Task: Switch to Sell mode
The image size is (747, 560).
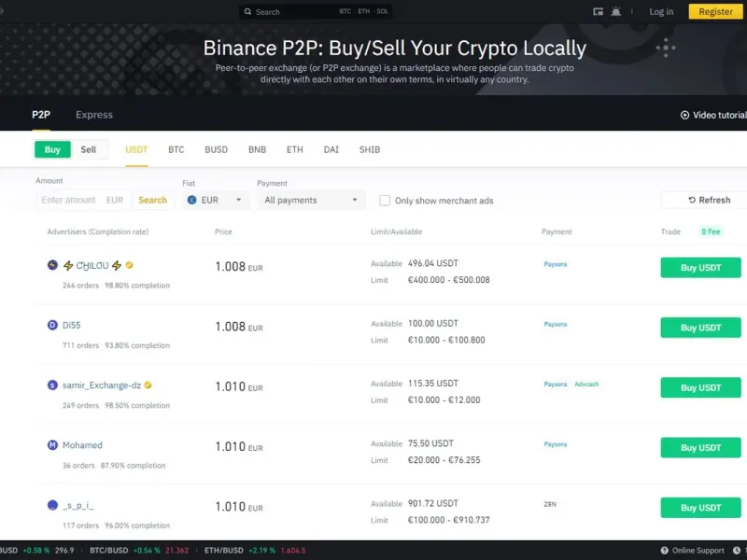Action: click(88, 149)
